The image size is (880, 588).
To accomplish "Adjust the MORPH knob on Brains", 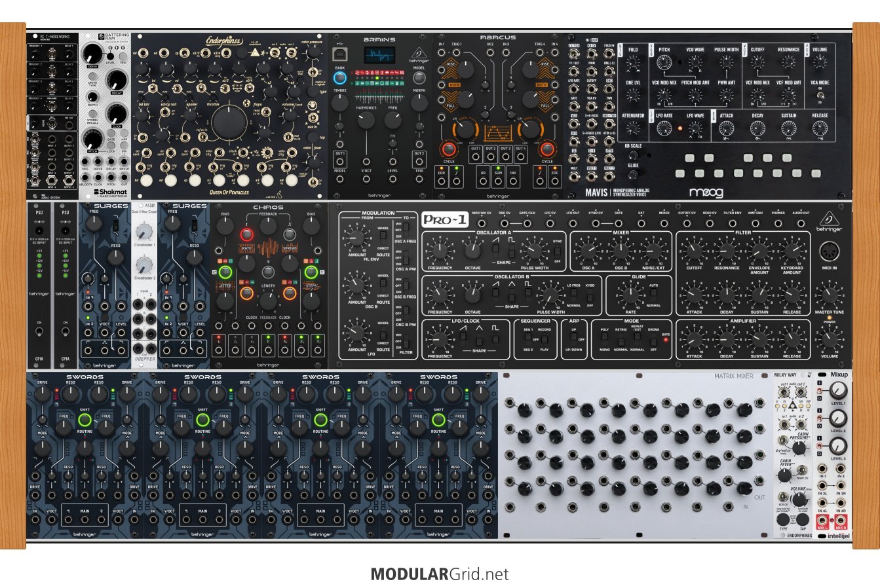I will coord(419,103).
